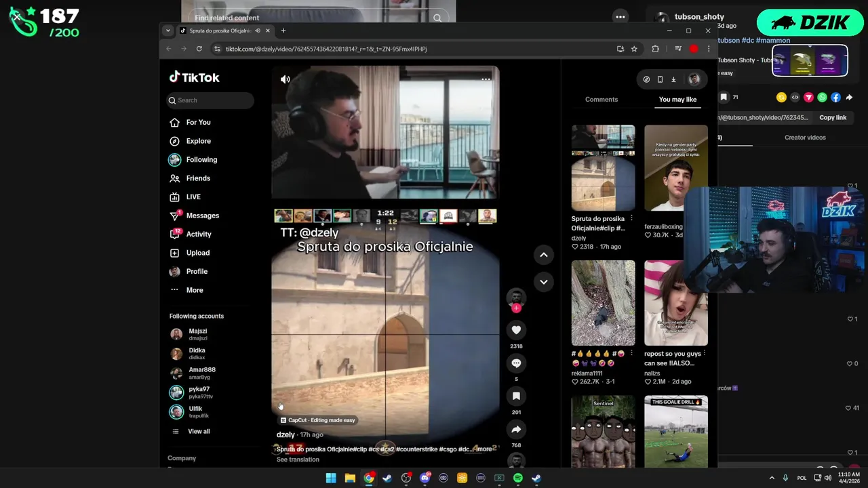Open the video options three-dot menu
The image size is (868, 488).
point(486,79)
